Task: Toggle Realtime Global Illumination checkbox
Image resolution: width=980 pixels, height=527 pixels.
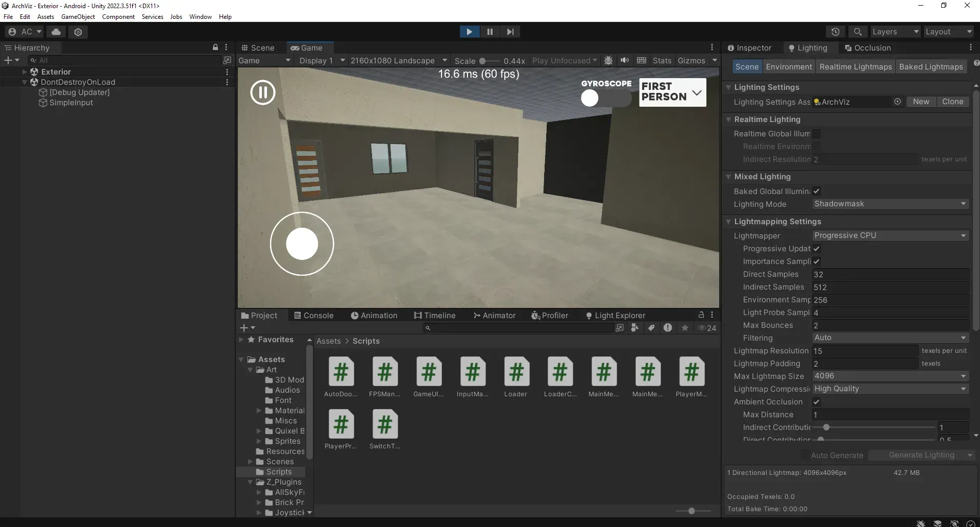Action: coord(817,134)
